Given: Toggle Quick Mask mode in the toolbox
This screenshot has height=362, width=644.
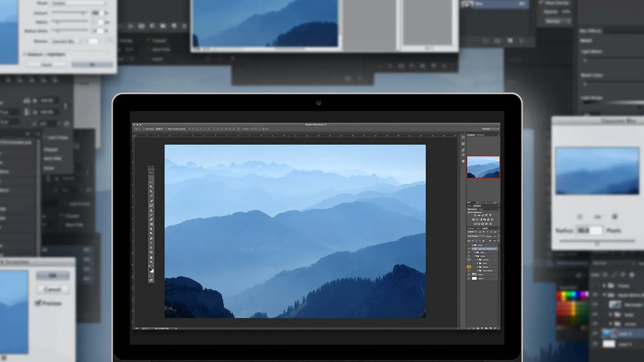Looking at the screenshot, I should click(x=151, y=276).
